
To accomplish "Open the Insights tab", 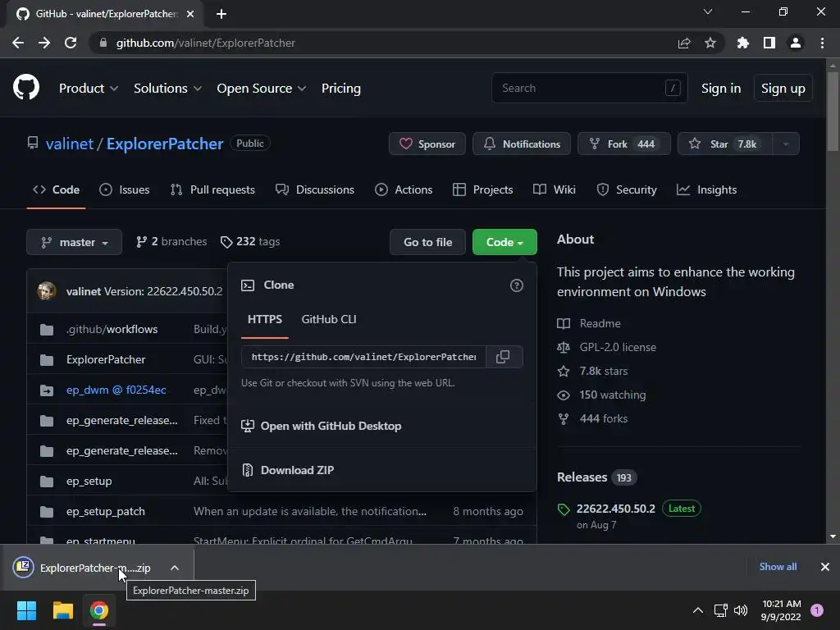I will pos(706,189).
